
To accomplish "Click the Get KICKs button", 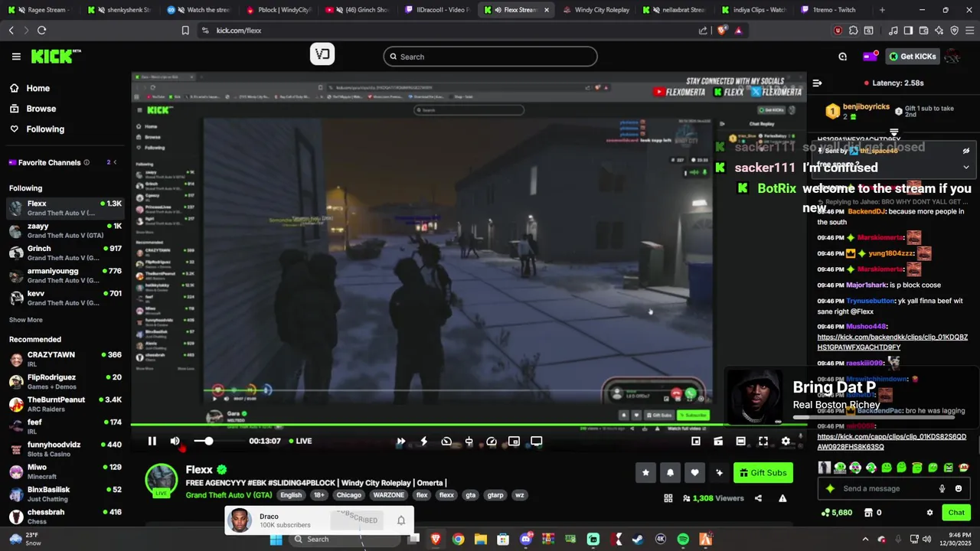I will tap(913, 57).
